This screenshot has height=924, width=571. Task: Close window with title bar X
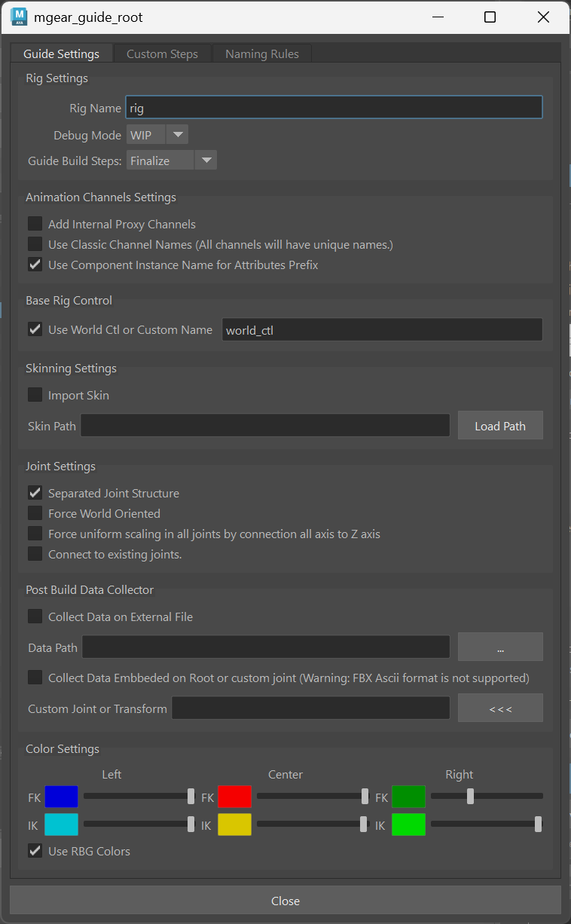pos(543,17)
